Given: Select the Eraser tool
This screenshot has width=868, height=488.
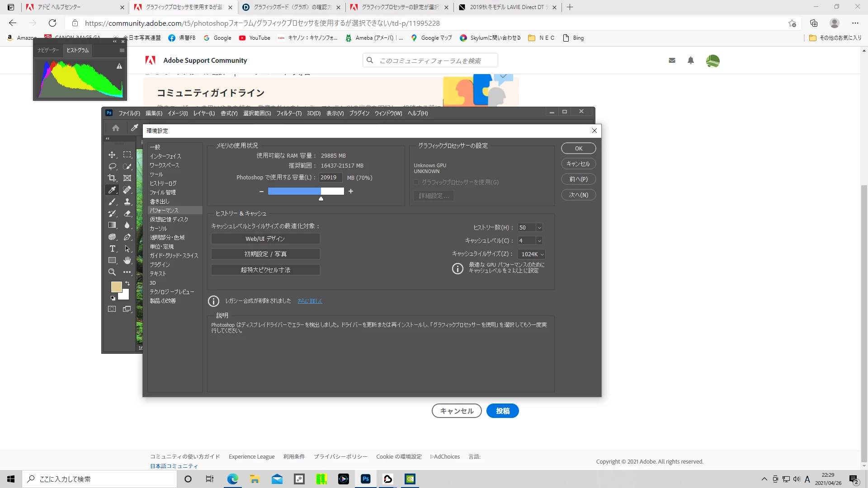Looking at the screenshot, I should pos(127,213).
